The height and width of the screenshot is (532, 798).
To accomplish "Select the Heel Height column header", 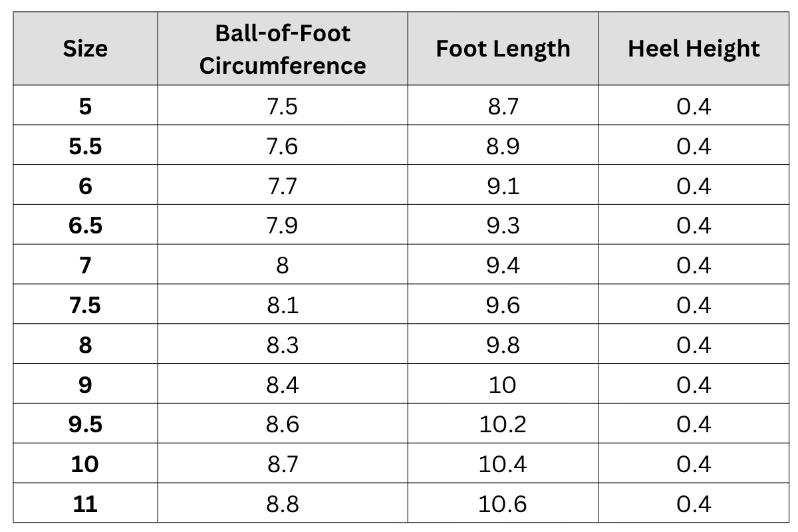I will [694, 49].
